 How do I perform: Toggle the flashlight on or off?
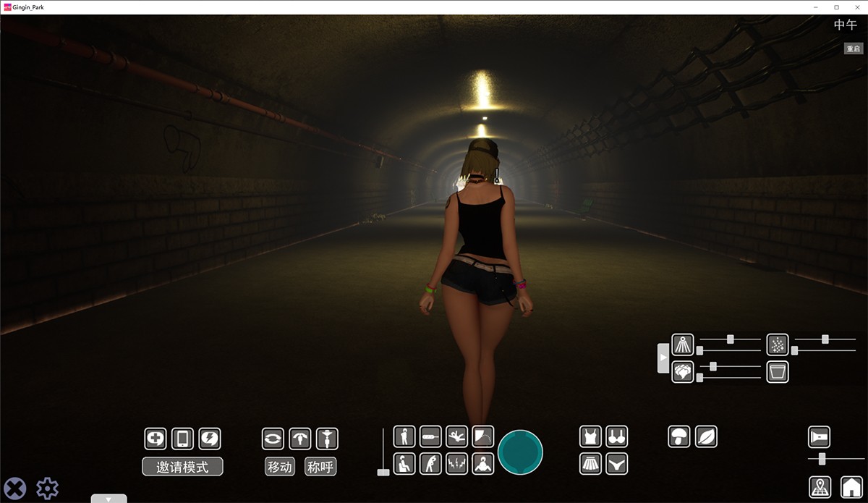[x=819, y=437]
